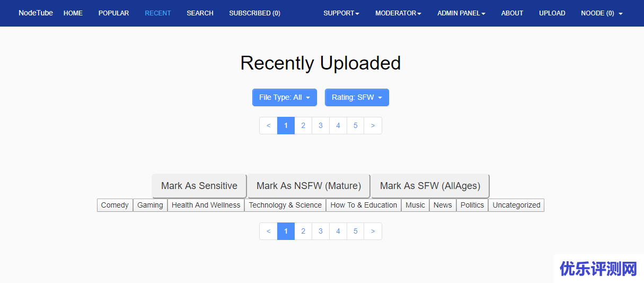Click the Mark As Sensitive button
Screen dimensions: 644x283
pos(199,186)
